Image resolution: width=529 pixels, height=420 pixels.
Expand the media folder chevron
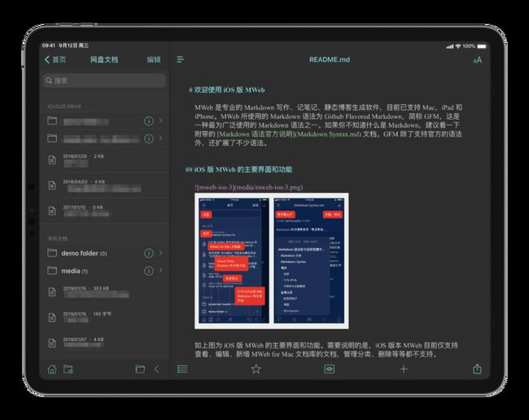point(160,270)
